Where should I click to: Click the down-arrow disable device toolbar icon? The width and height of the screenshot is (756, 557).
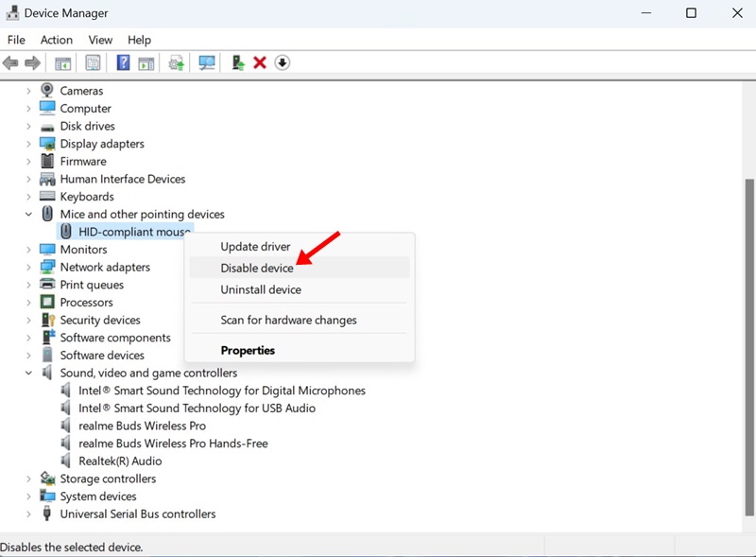tap(283, 63)
